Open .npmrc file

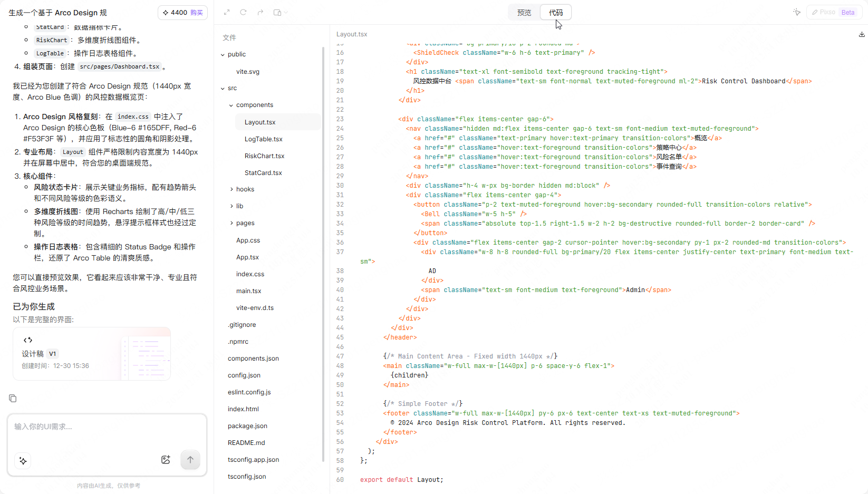(x=238, y=342)
